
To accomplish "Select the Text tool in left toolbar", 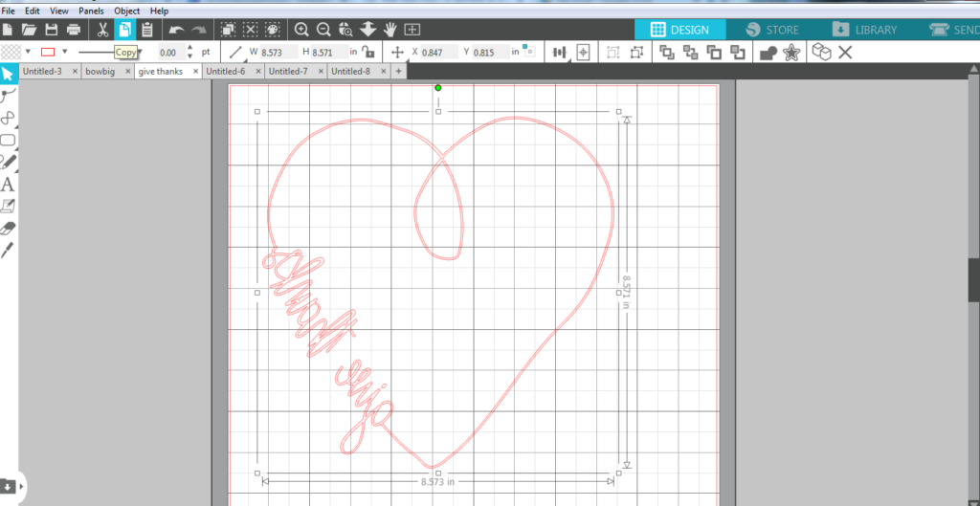I will pyautogui.click(x=8, y=185).
